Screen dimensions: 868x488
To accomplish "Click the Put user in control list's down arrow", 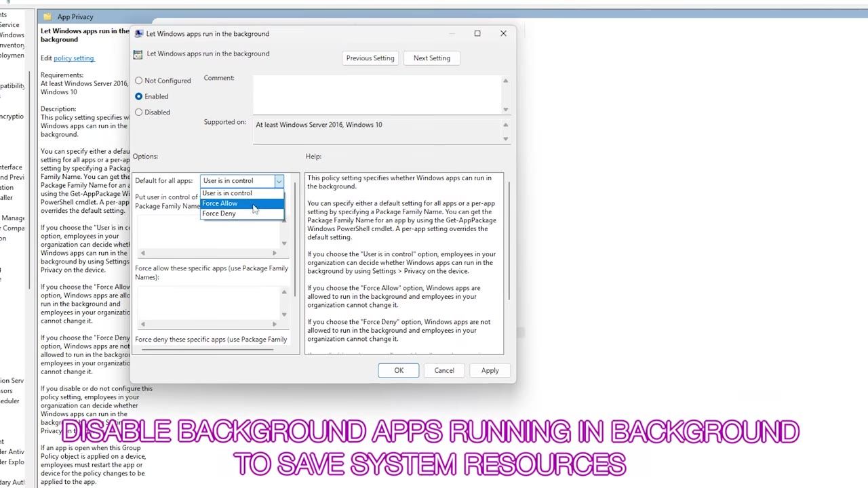I will coord(284,243).
